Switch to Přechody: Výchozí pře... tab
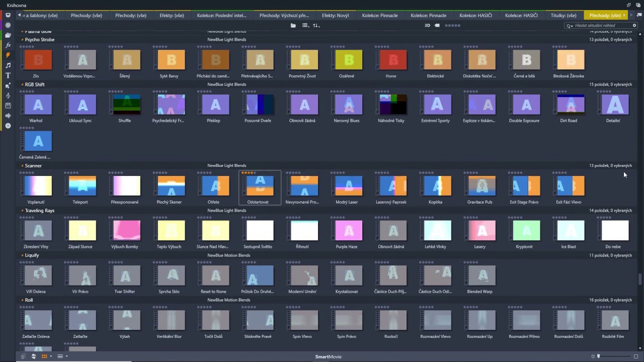Screen dimensions: 644x362 click(x=284, y=16)
